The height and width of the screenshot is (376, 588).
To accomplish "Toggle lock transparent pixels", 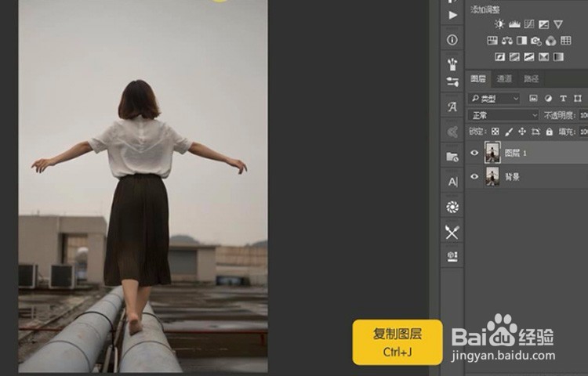I will (x=495, y=132).
